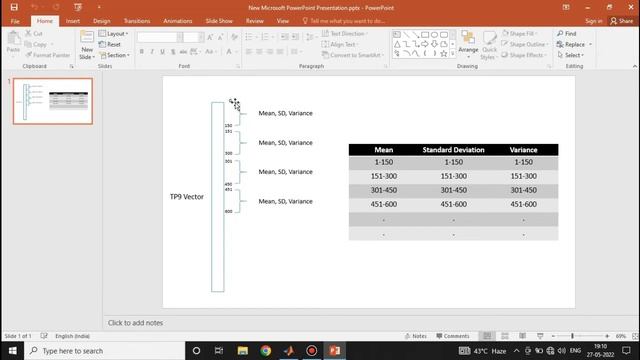Image resolution: width=640 pixels, height=360 pixels.
Task: Open the font name combo box
Action: click(x=160, y=37)
